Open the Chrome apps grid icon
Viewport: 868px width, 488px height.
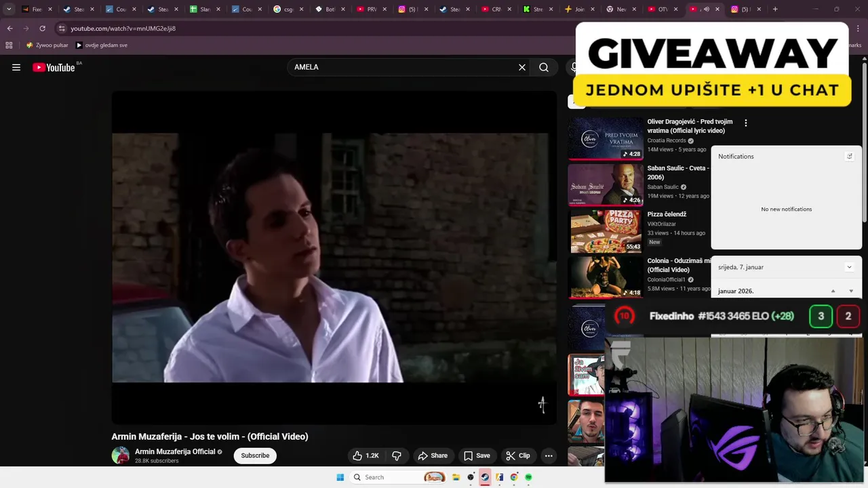coord(9,45)
